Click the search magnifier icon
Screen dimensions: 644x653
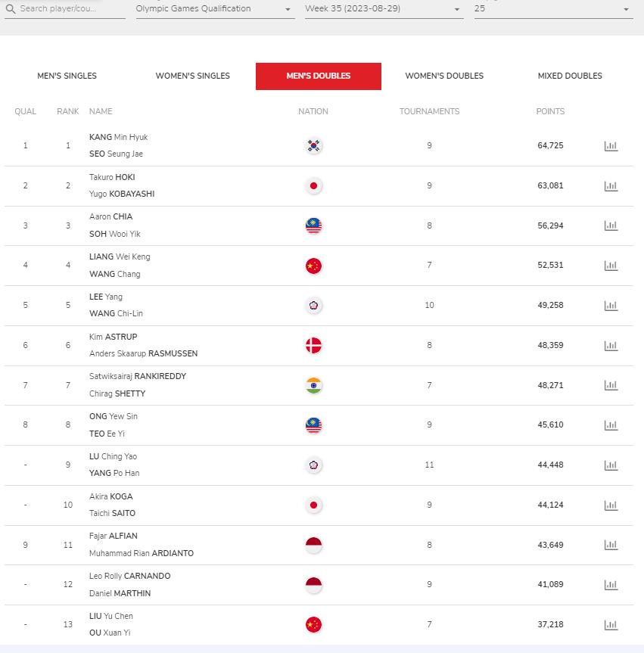pos(11,9)
